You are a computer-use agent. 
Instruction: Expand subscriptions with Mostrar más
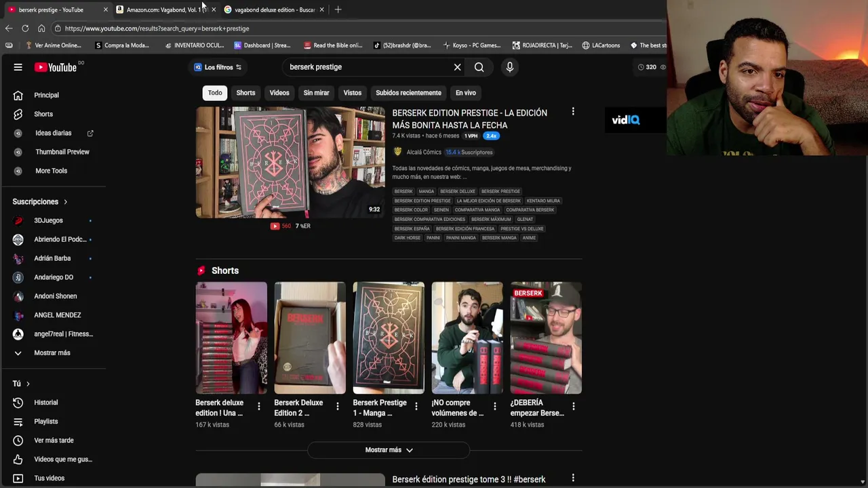(53, 353)
